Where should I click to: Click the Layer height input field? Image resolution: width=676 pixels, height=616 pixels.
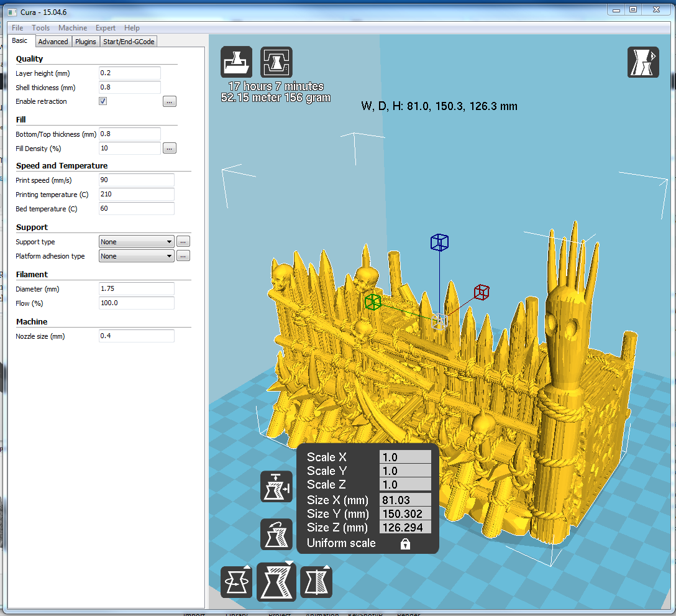point(130,73)
